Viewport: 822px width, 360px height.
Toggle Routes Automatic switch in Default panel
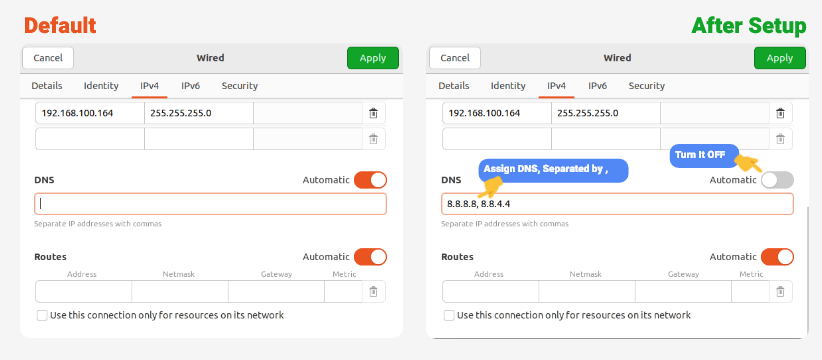pos(370,257)
